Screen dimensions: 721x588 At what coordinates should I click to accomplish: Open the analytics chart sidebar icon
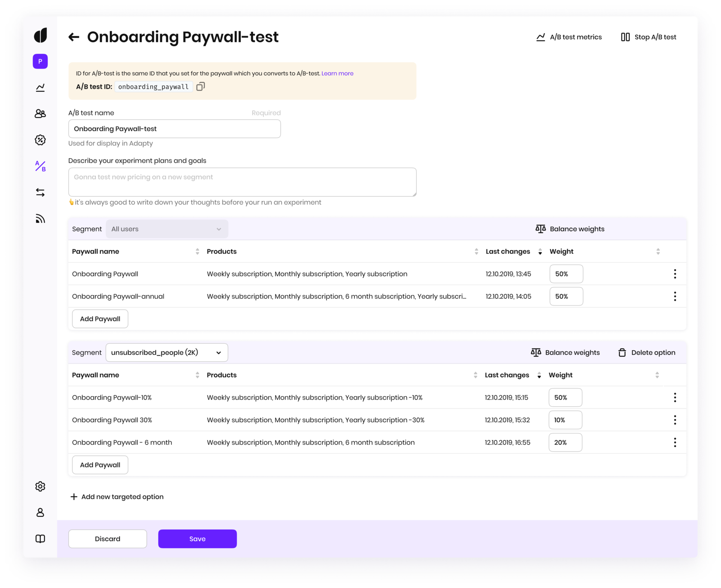point(40,88)
